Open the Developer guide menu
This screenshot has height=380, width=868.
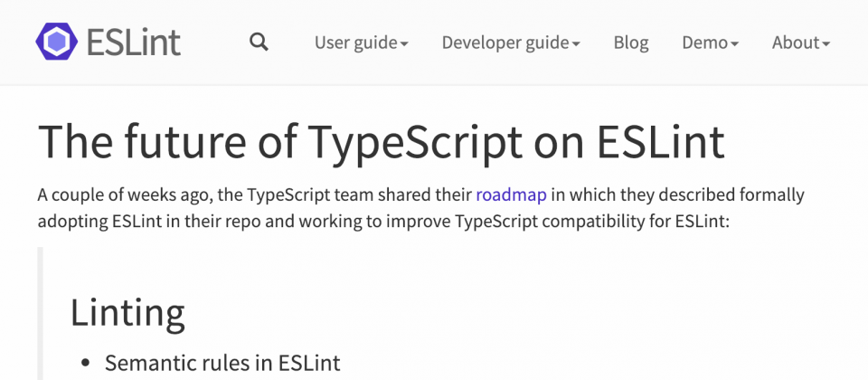pos(511,43)
